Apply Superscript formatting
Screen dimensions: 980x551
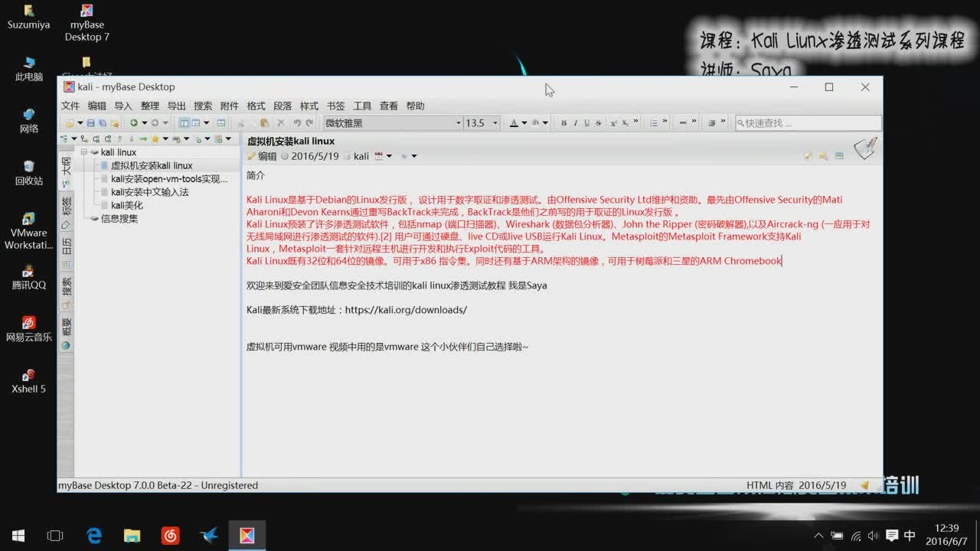[x=613, y=123]
